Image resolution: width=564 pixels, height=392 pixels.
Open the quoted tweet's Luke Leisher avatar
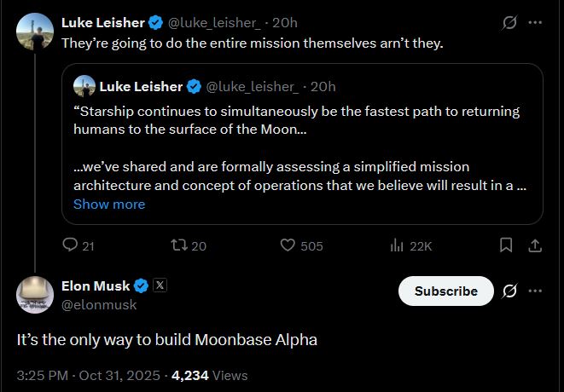coord(84,86)
